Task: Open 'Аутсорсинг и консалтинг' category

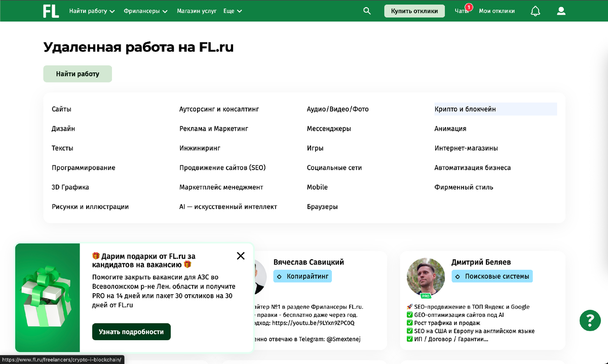Action: (219, 109)
